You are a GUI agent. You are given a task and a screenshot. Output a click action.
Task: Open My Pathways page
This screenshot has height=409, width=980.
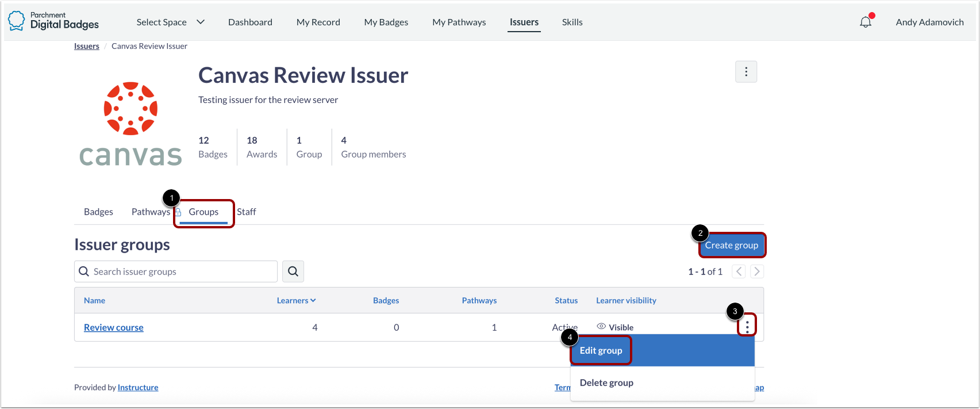click(459, 22)
